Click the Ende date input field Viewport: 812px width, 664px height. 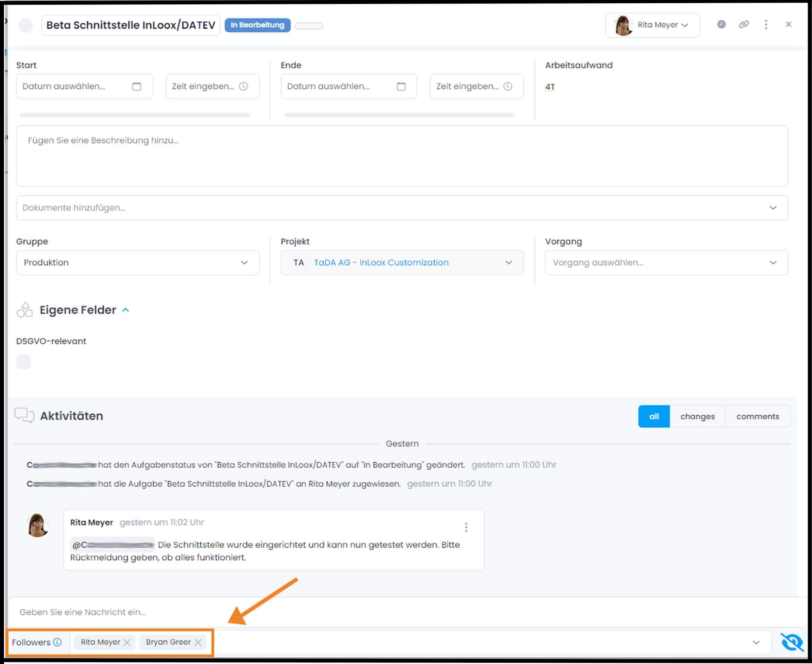(x=349, y=86)
